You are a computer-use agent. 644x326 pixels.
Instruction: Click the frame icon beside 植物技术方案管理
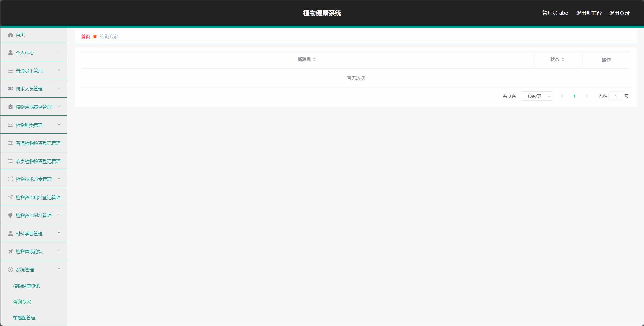(10, 179)
